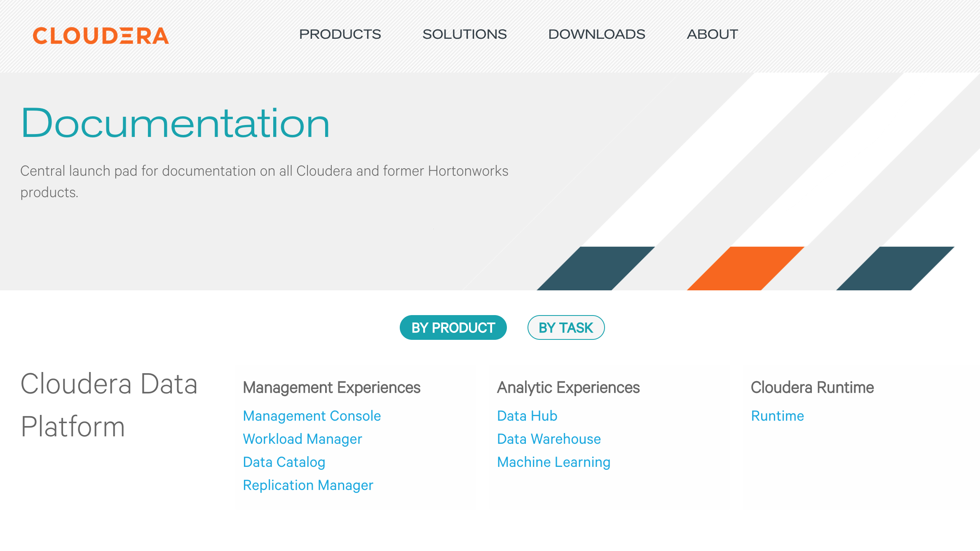Screen dimensions: 980x551
Task: Open the Runtime documentation link
Action: (777, 416)
